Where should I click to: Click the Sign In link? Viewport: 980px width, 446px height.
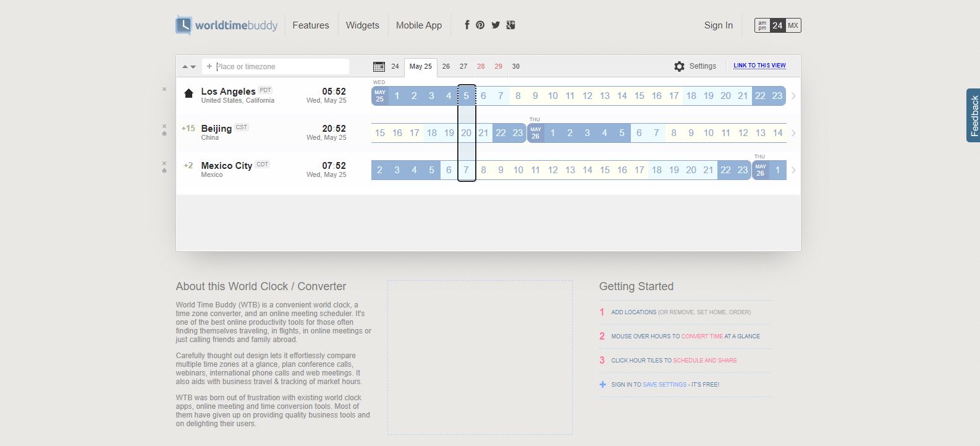point(719,25)
